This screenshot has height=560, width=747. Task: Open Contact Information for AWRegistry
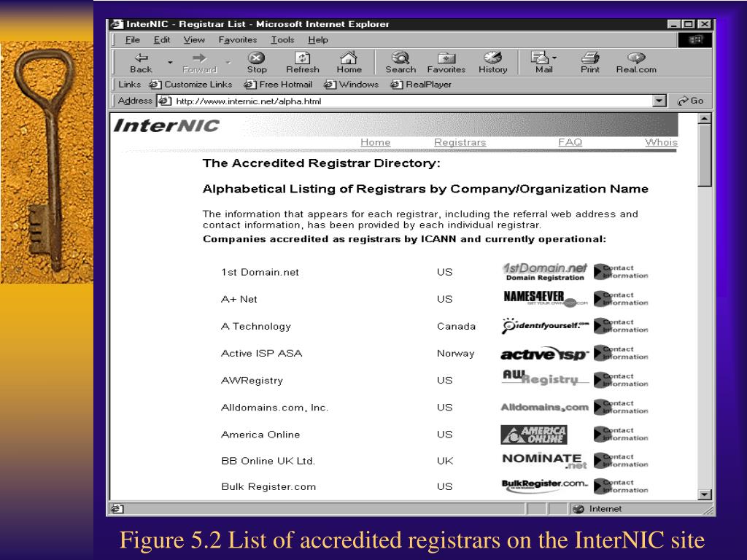coord(621,380)
